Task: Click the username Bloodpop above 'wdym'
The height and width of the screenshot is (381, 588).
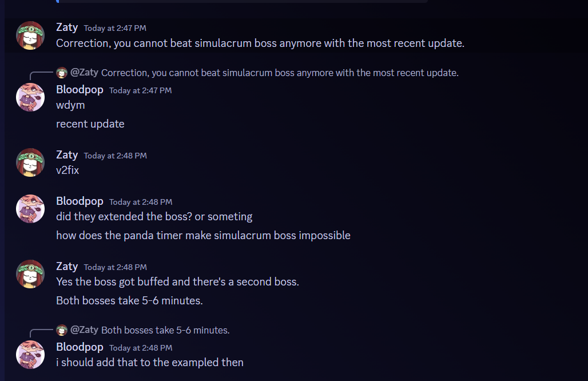Action: pos(80,89)
